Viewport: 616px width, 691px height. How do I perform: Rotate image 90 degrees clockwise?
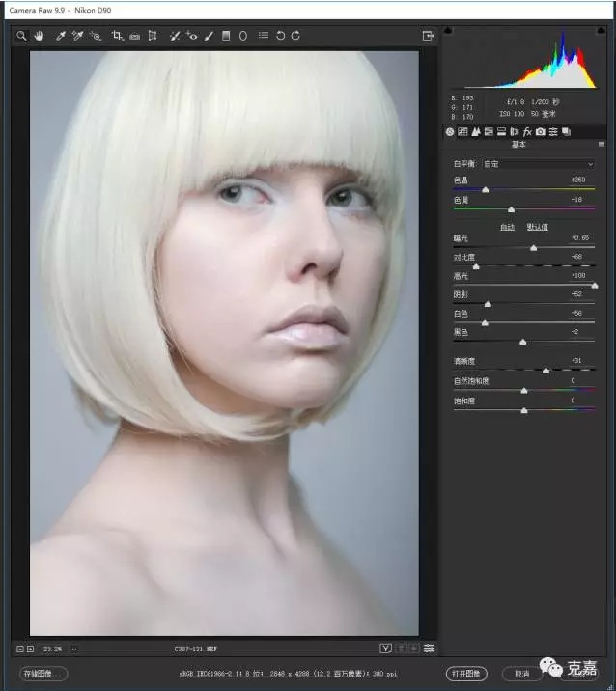click(x=295, y=36)
